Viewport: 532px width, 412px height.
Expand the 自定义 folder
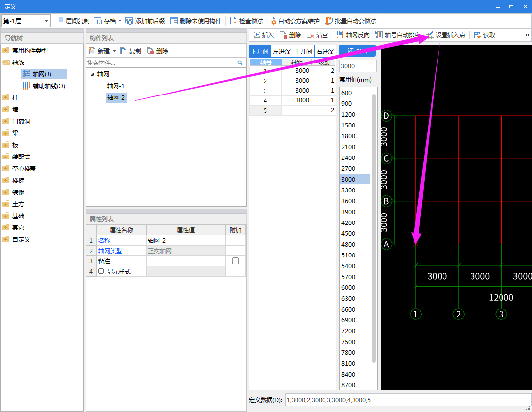[x=6, y=239]
